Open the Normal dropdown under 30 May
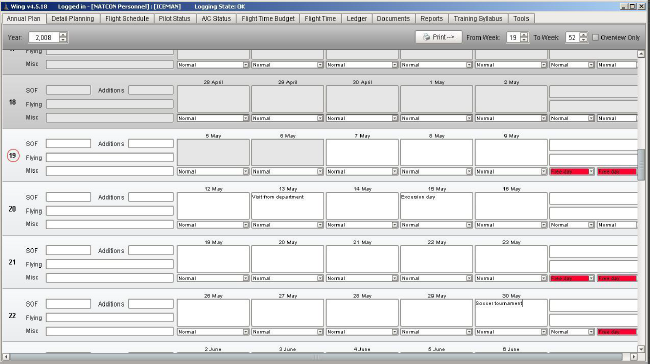The height and width of the screenshot is (364, 651). [x=511, y=332]
